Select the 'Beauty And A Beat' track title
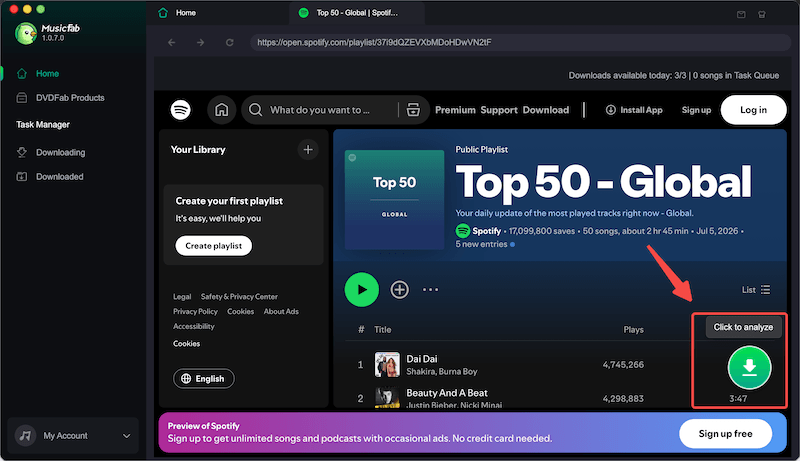Image resolution: width=800 pixels, height=461 pixels. click(x=447, y=393)
